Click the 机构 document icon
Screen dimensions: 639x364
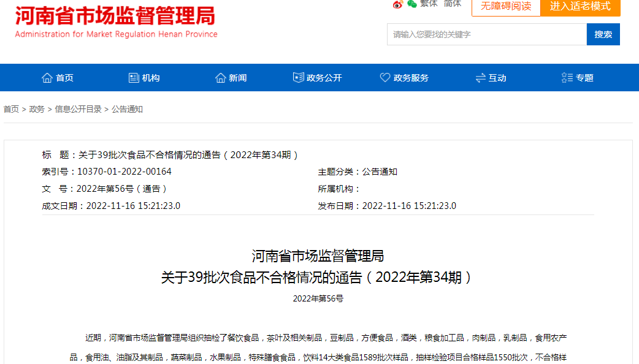(x=134, y=77)
